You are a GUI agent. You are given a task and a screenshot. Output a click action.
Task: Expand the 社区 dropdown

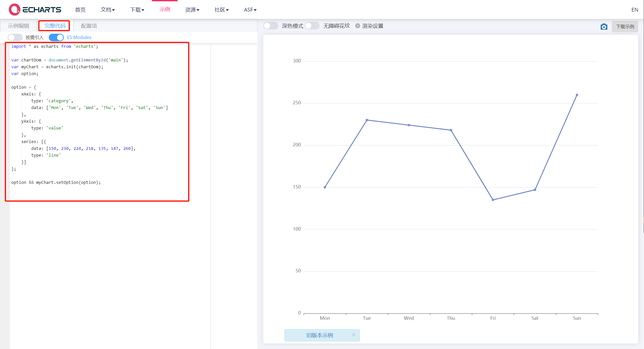point(221,10)
